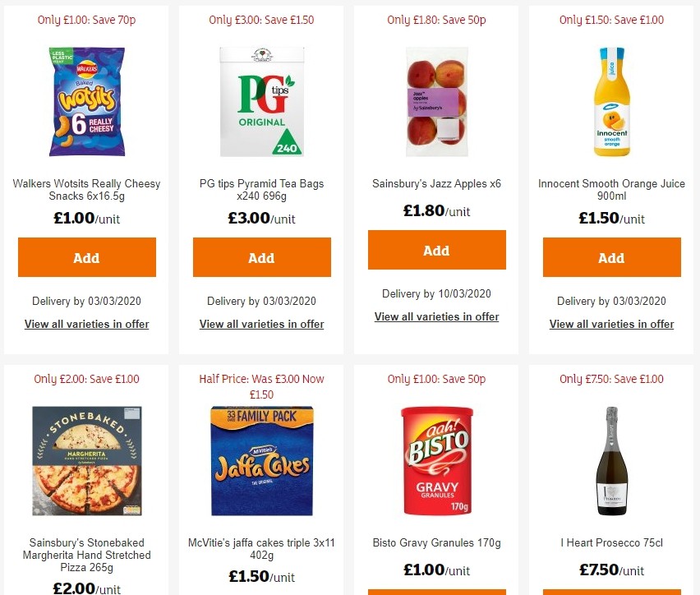
Task: Open the PG tips product image
Action: (261, 102)
